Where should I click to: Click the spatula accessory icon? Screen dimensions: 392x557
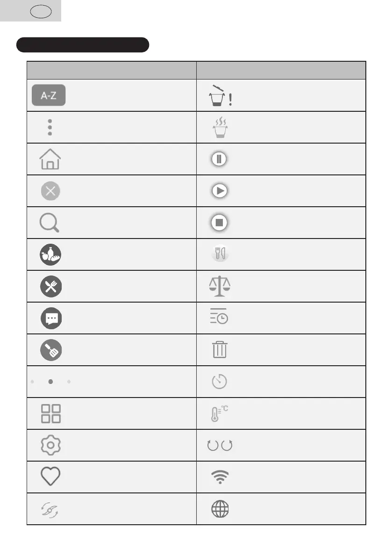(x=50, y=350)
